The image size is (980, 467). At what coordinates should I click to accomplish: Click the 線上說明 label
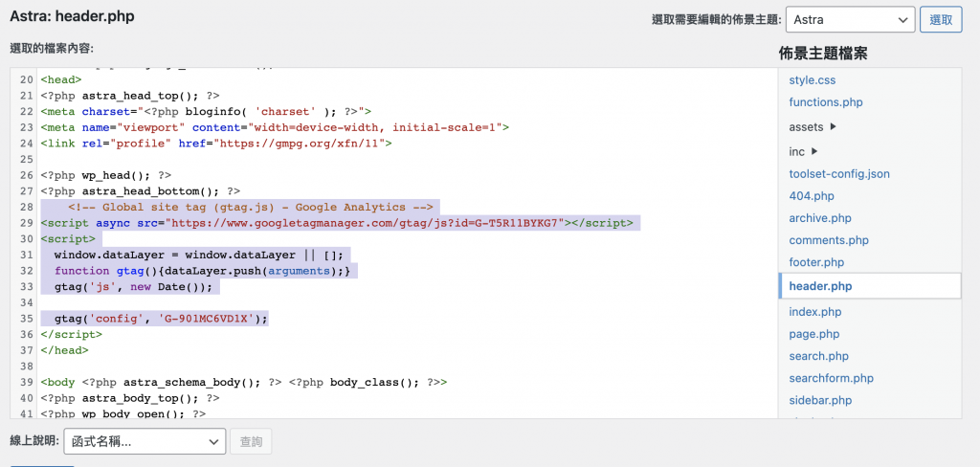point(34,441)
